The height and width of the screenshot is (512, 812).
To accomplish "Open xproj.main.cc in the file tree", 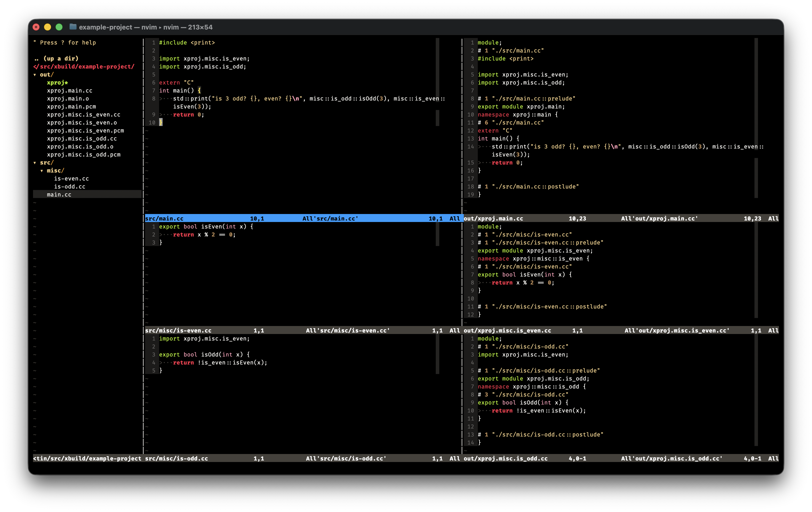I will [x=70, y=91].
